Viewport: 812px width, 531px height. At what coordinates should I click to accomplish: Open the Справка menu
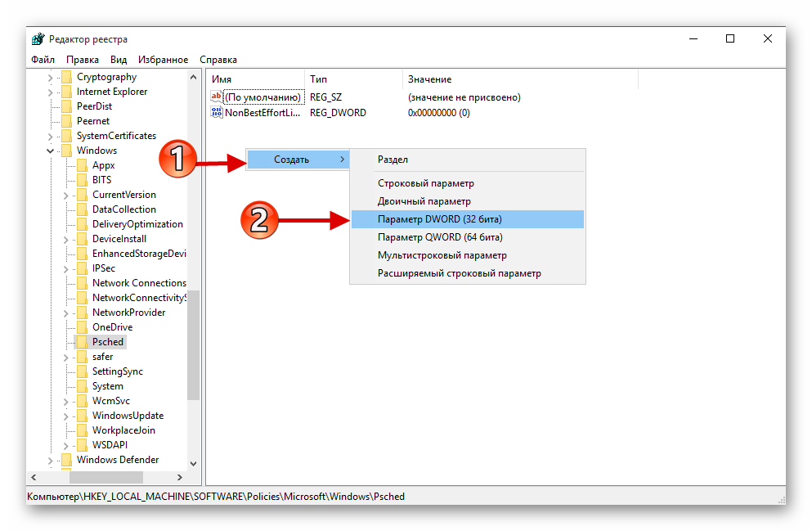218,60
